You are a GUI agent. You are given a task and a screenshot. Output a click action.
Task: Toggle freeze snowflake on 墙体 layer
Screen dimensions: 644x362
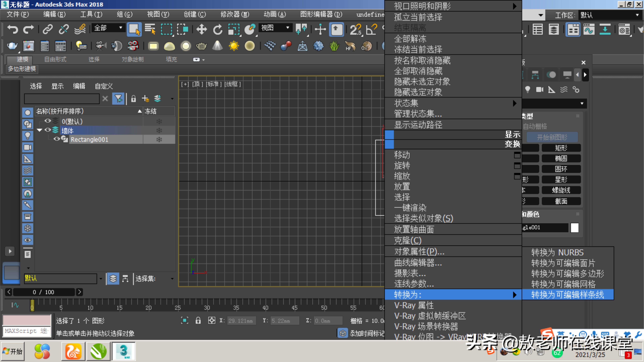159,130
